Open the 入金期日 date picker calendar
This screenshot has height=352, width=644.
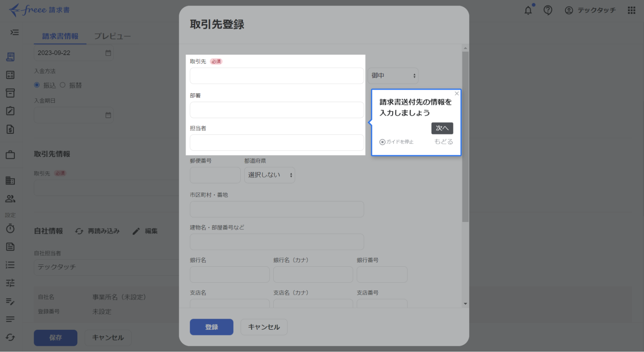(x=109, y=115)
